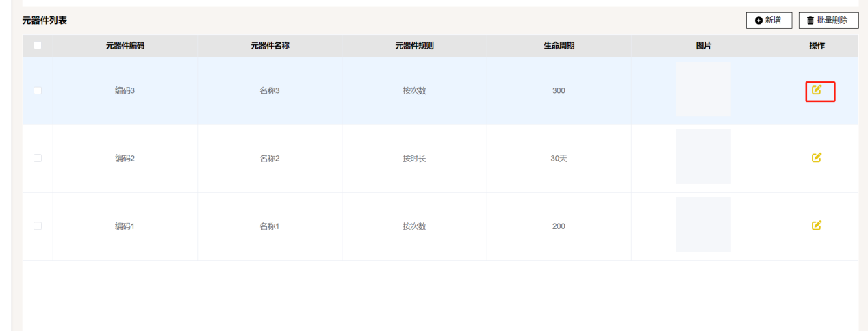Viewport: 868px width, 331px height.
Task: Click the 新增 add button
Action: click(x=769, y=21)
